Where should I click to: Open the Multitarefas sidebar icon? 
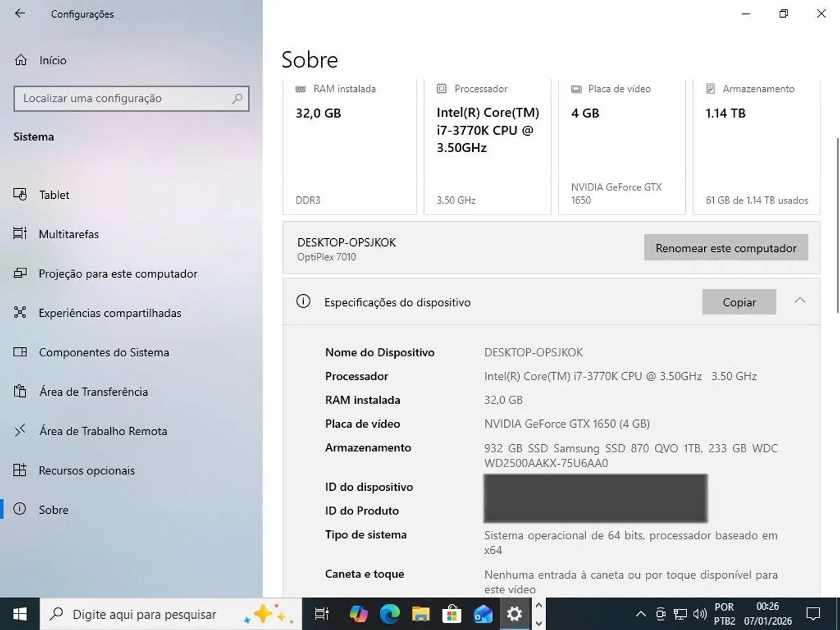[20, 234]
